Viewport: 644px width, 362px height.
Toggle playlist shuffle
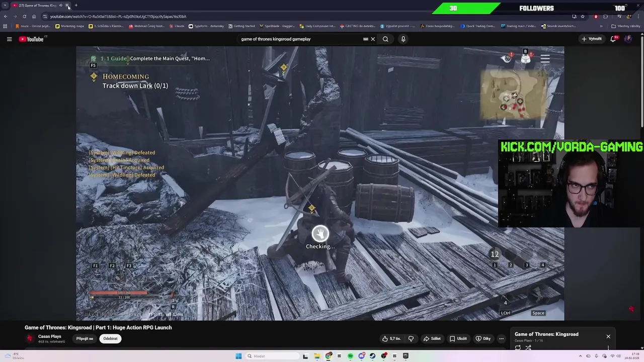coord(528,347)
